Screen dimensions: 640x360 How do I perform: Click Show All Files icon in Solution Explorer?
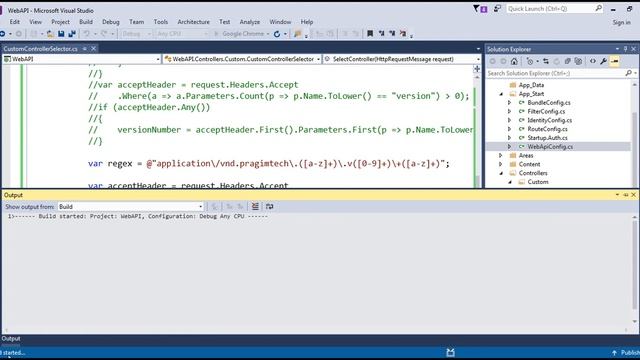point(578,61)
